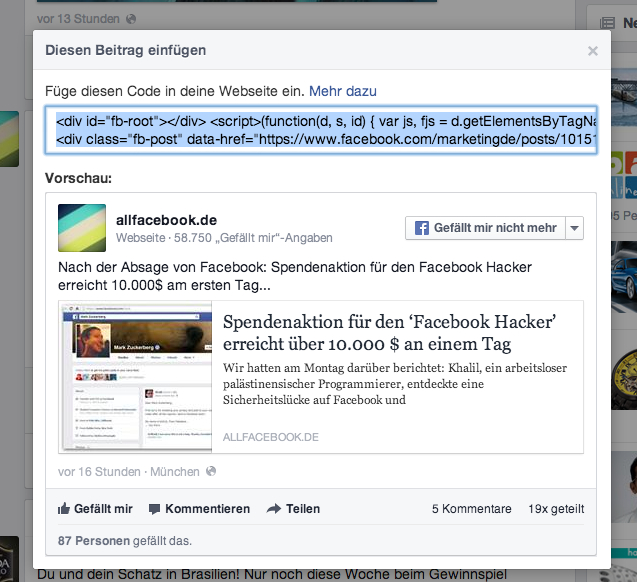Click the Facebook logo in like button
The width and height of the screenshot is (637, 582).
pyautogui.click(x=422, y=228)
